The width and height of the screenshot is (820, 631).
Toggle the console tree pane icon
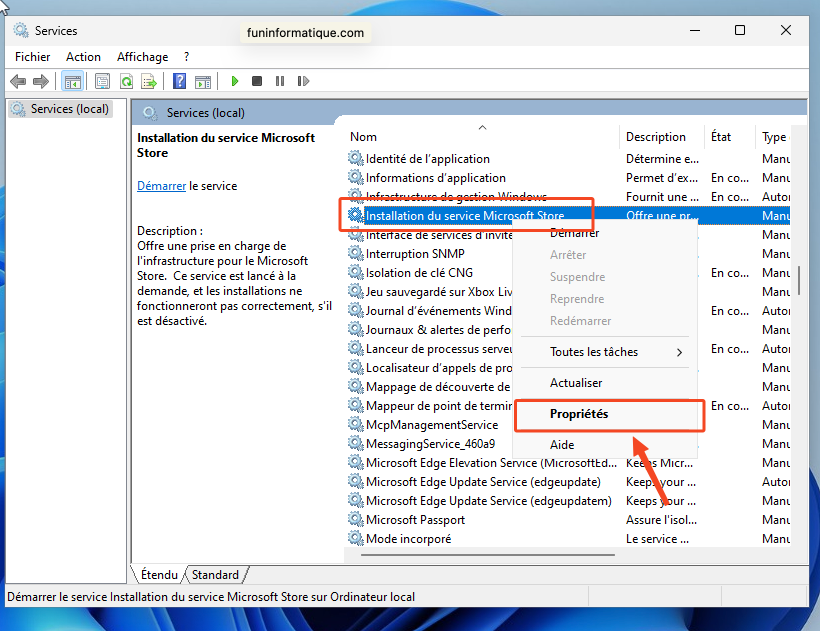point(72,81)
